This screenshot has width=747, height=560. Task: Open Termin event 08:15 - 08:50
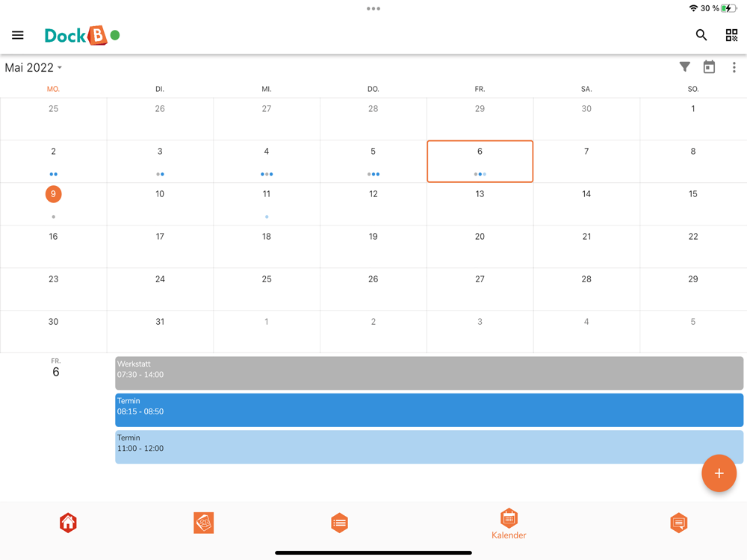[430, 410]
